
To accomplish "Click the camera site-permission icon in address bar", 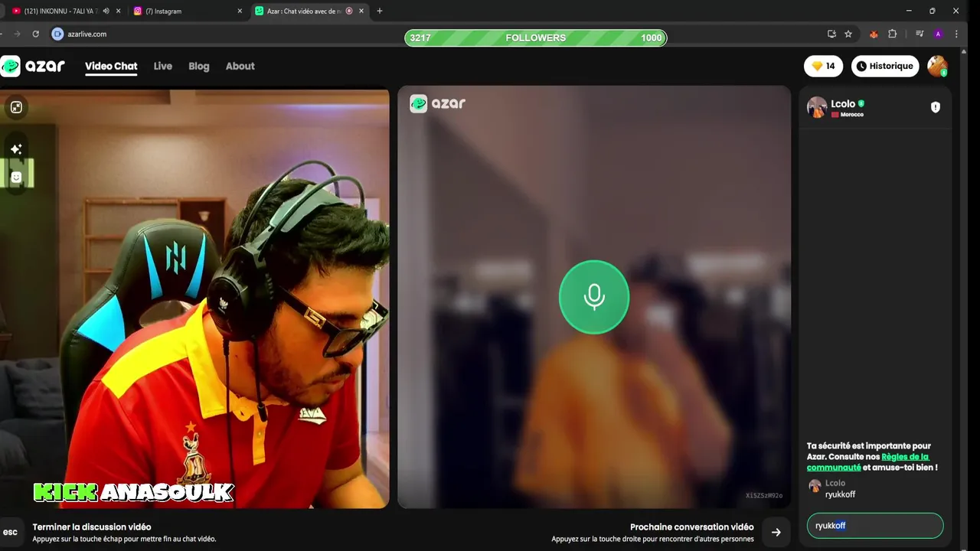I will click(x=57, y=34).
